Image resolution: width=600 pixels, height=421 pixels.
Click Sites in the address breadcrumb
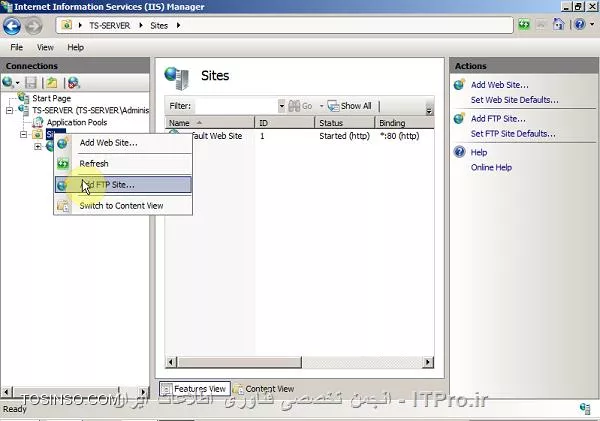(x=159, y=26)
